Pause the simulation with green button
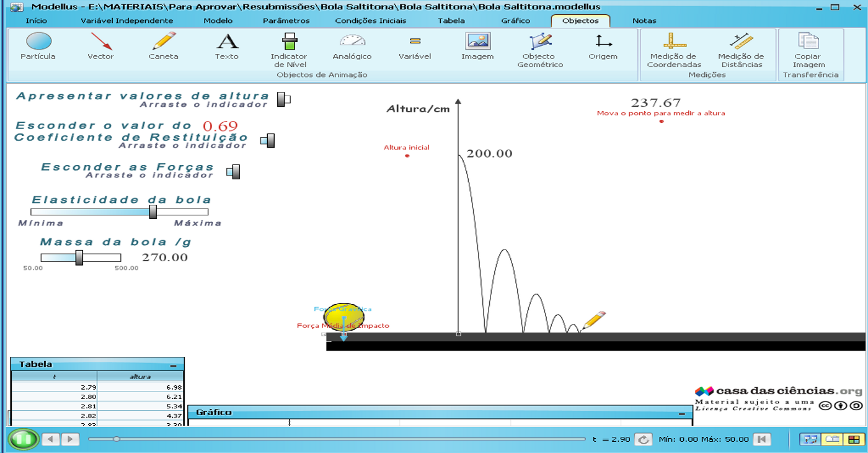 (23, 439)
